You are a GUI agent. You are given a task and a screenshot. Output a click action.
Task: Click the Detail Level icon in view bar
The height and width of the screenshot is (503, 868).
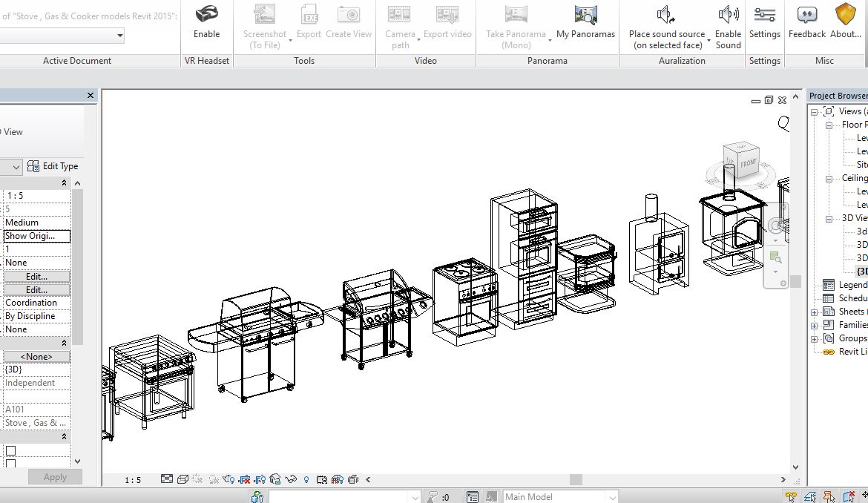coord(167,480)
